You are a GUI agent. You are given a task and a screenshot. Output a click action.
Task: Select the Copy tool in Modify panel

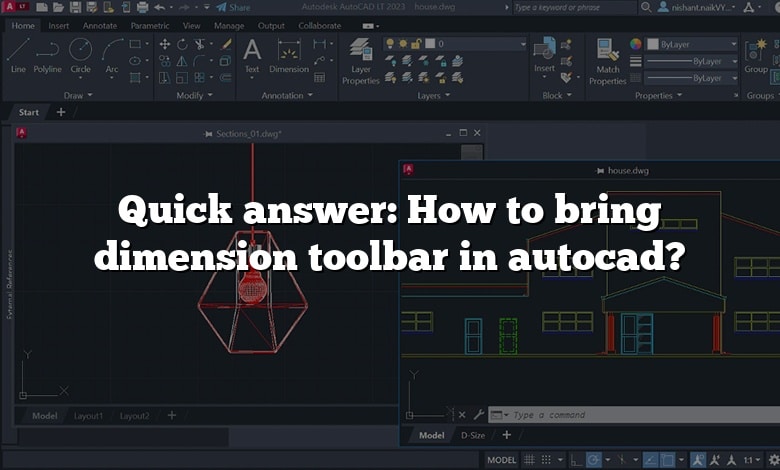[x=165, y=61]
